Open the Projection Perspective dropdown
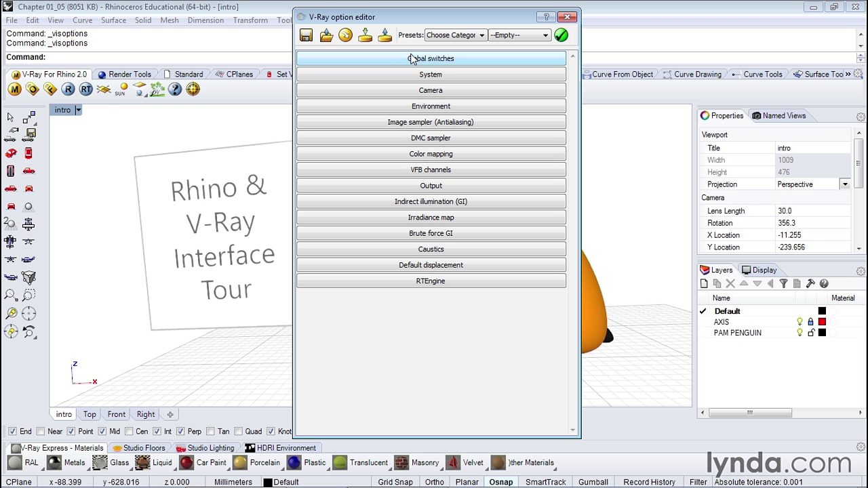The image size is (868, 488). coord(844,184)
